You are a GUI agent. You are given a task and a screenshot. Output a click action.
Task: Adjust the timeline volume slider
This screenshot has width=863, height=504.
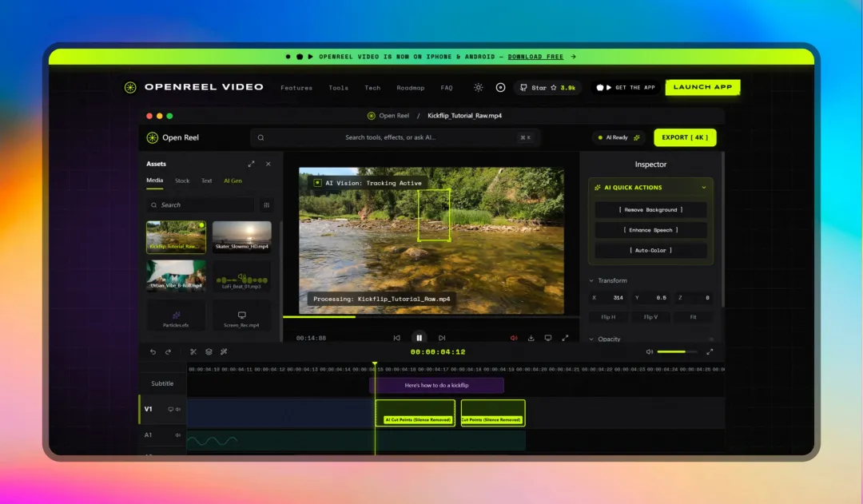click(677, 351)
